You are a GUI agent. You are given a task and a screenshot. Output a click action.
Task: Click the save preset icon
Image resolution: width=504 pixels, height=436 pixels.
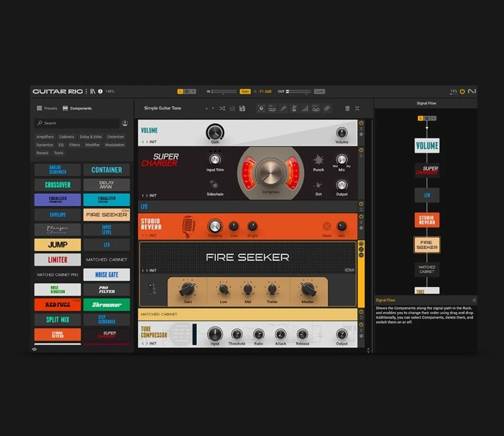(x=241, y=108)
